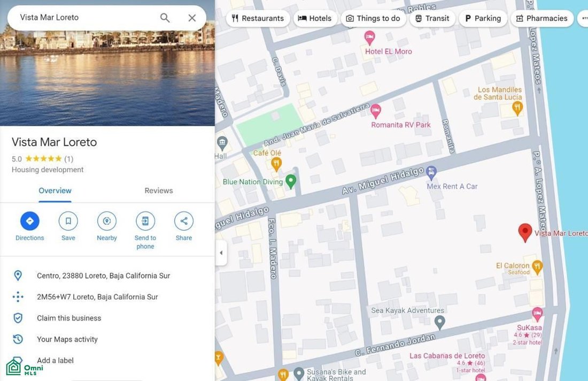Filter map by Hotels
Image resolution: width=588 pixels, height=381 pixels.
click(x=315, y=18)
